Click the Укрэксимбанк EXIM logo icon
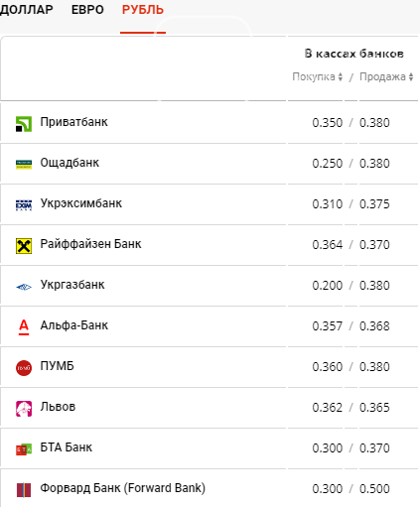 pyautogui.click(x=24, y=205)
